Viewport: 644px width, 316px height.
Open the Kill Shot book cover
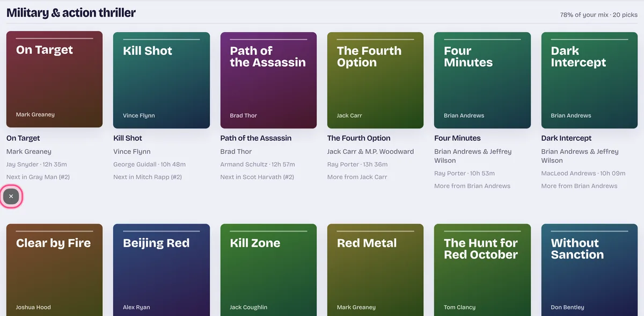[162, 80]
